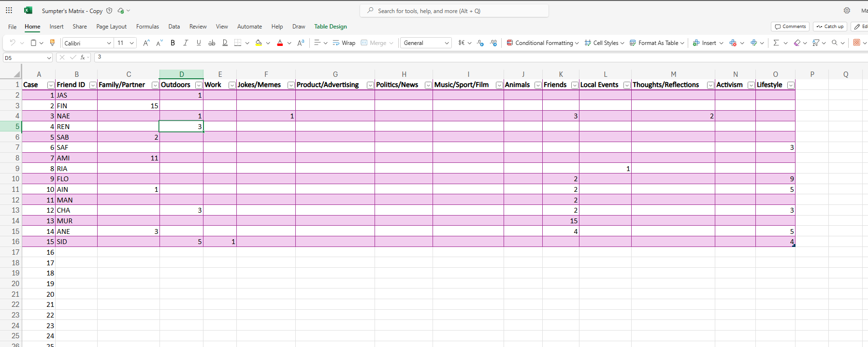
Task: Apply bold formatting to the cell
Action: pyautogui.click(x=173, y=43)
